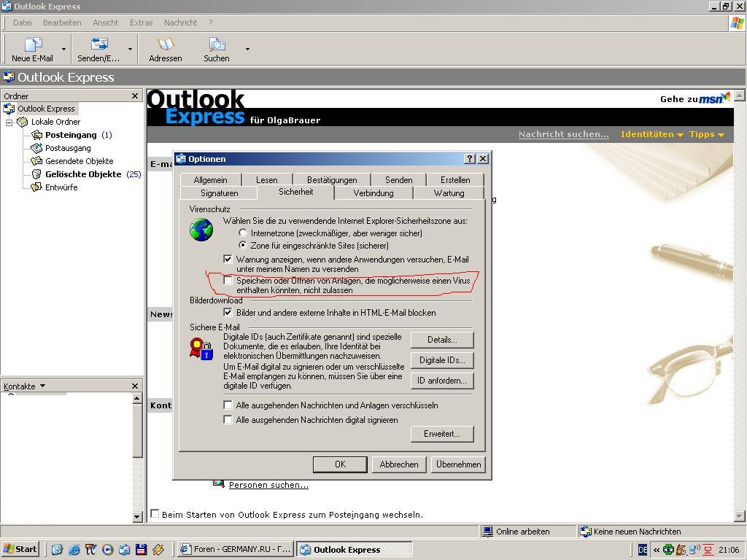The width and height of the screenshot is (747, 560).
Task: Click the Keine neuen Nachrichten status icon
Action: point(586,532)
